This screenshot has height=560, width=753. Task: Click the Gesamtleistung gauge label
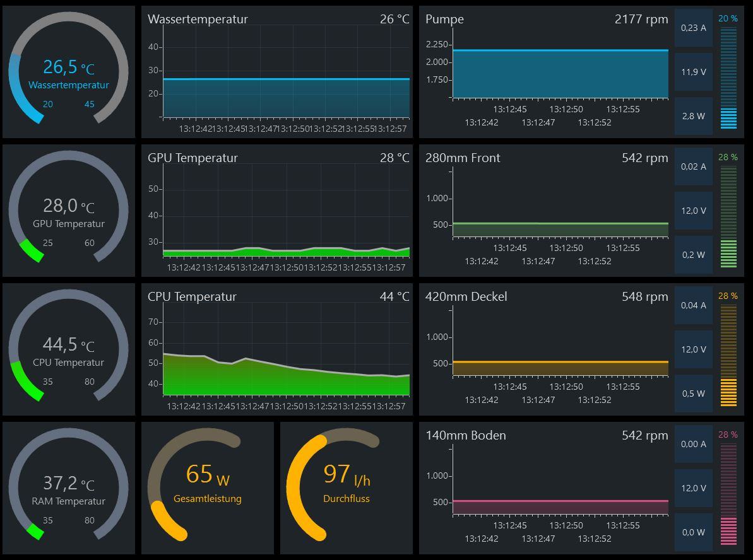(208, 499)
